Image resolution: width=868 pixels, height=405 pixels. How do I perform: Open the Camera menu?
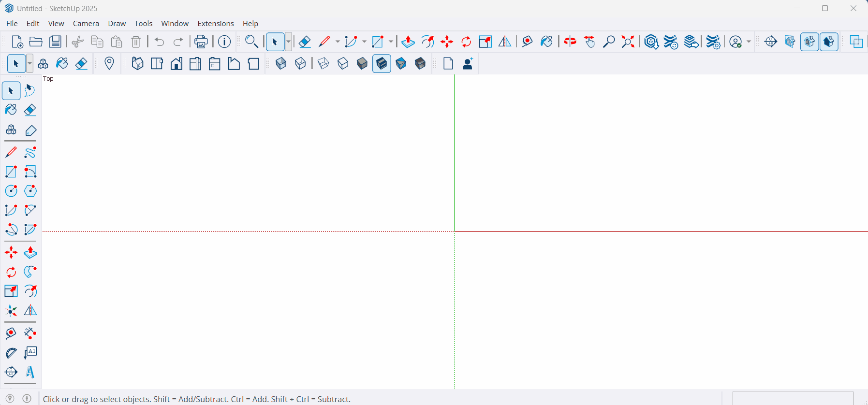click(86, 23)
